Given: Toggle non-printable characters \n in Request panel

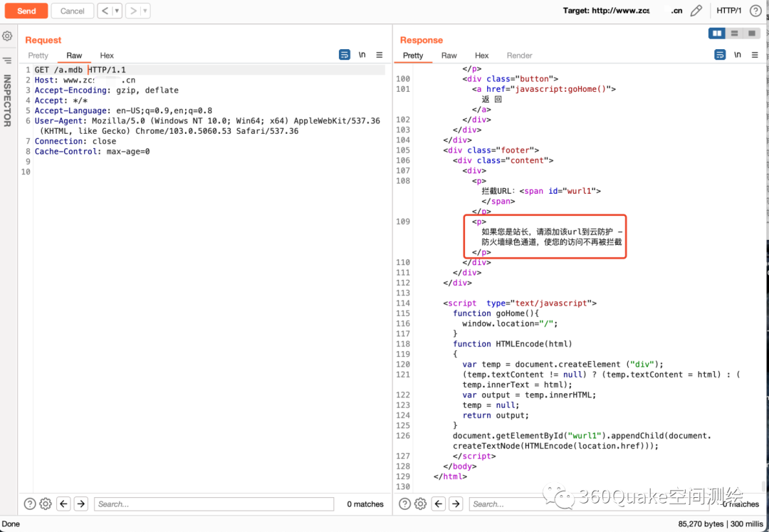Looking at the screenshot, I should (362, 55).
